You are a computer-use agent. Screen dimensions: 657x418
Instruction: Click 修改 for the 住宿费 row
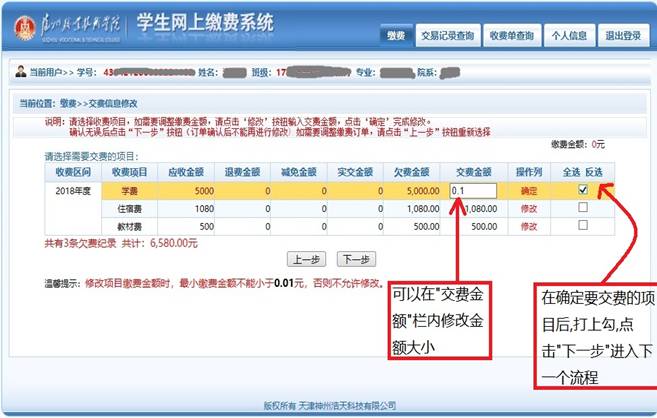[529, 208]
